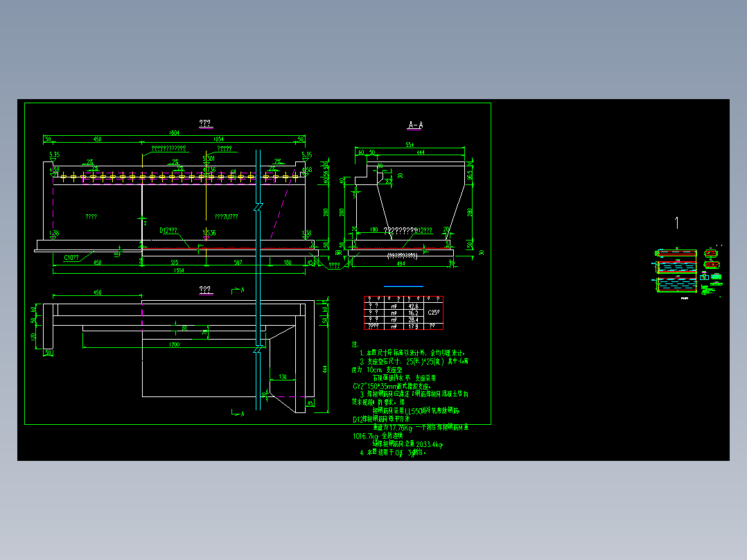This screenshot has width=747, height=560.
Task: Click the 1554 bottom dimension
Action: [x=179, y=270]
